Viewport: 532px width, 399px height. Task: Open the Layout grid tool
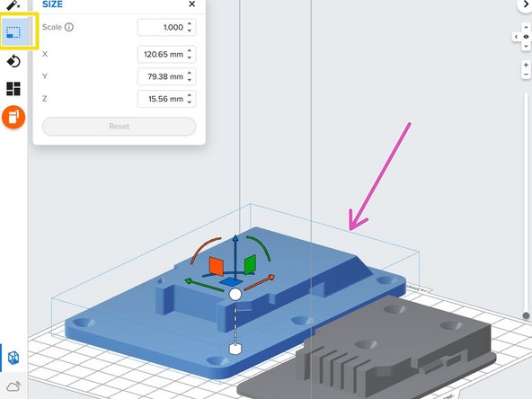click(x=13, y=89)
